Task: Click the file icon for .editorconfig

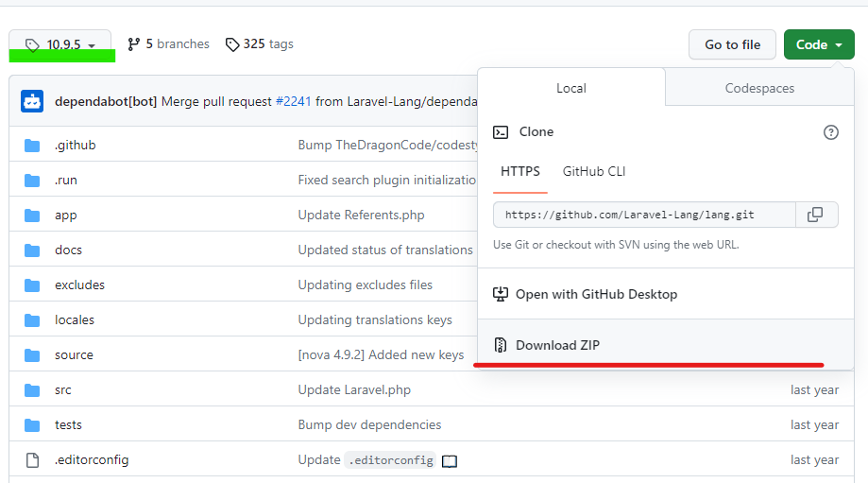Action: tap(33, 460)
